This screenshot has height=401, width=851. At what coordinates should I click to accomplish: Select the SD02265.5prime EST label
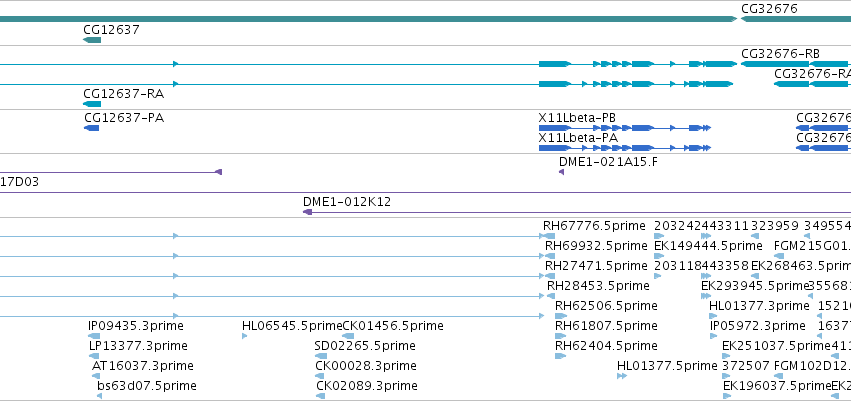[x=365, y=346]
